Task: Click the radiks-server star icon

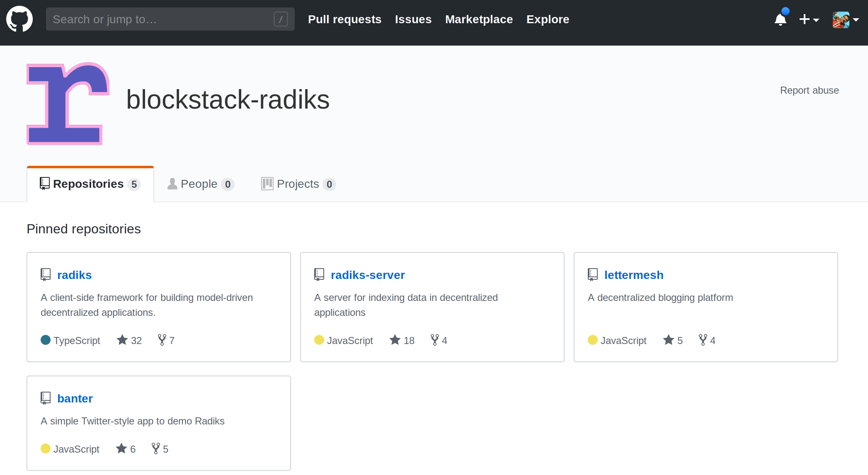Action: pyautogui.click(x=395, y=340)
